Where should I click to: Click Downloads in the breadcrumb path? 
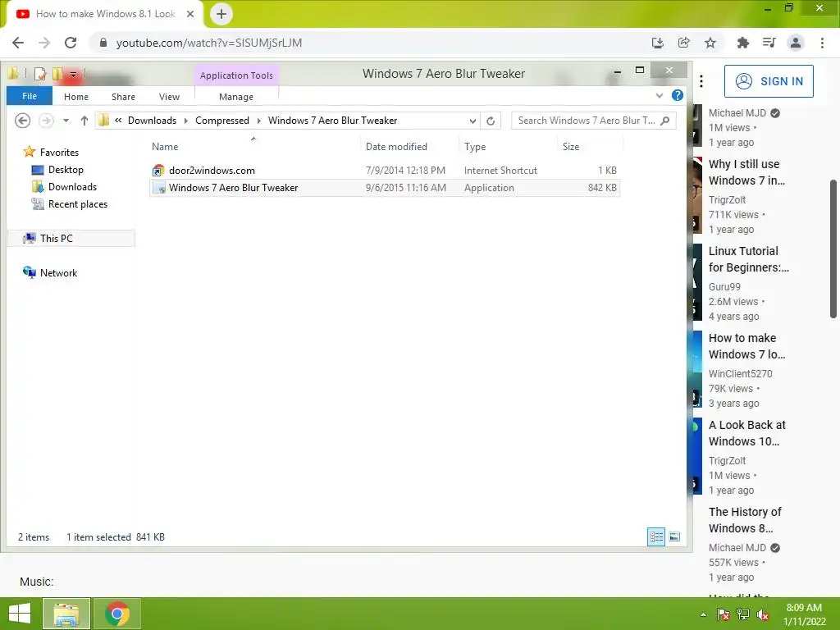[152, 121]
